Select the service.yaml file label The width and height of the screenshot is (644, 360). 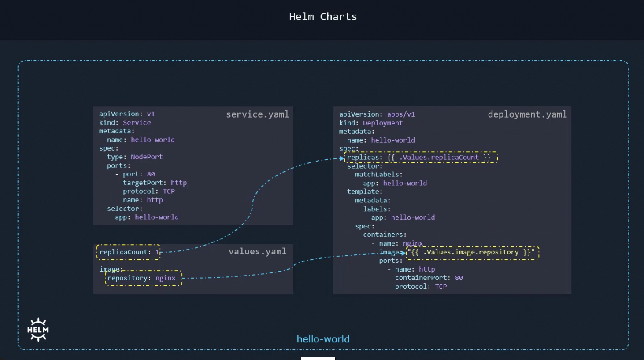[x=257, y=114]
